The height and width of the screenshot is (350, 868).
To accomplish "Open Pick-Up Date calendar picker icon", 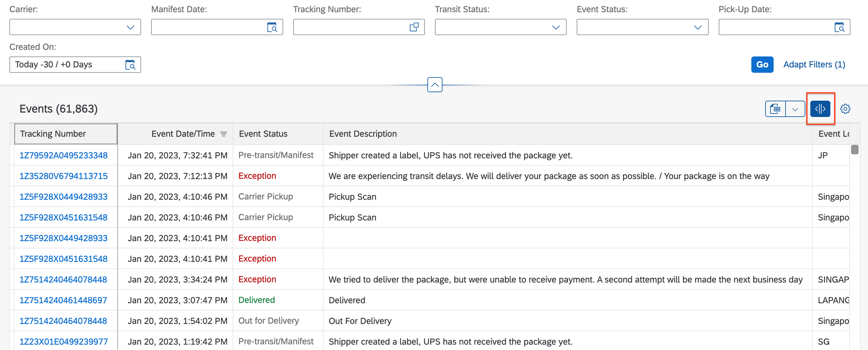I will (839, 27).
